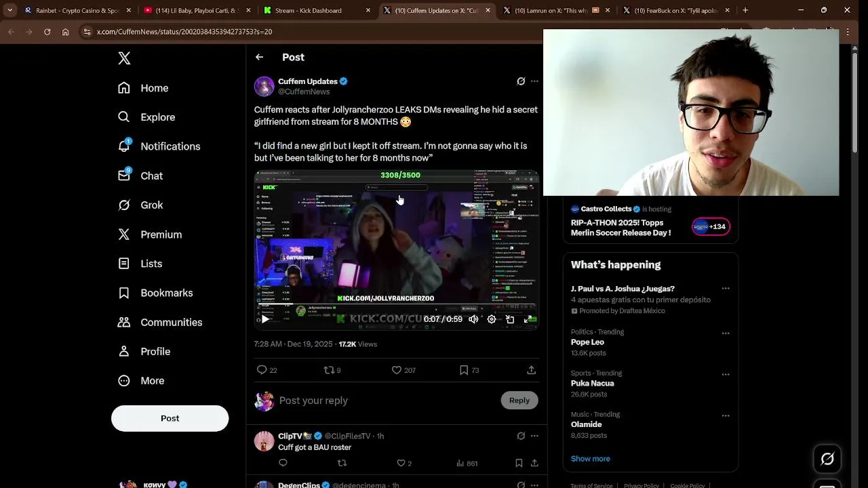Mute the video volume
Screen dimensions: 868x488
(x=473, y=319)
